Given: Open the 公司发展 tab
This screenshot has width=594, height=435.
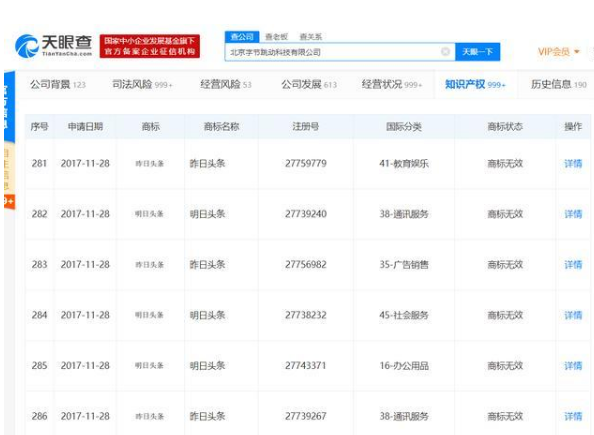Looking at the screenshot, I should click(x=309, y=84).
